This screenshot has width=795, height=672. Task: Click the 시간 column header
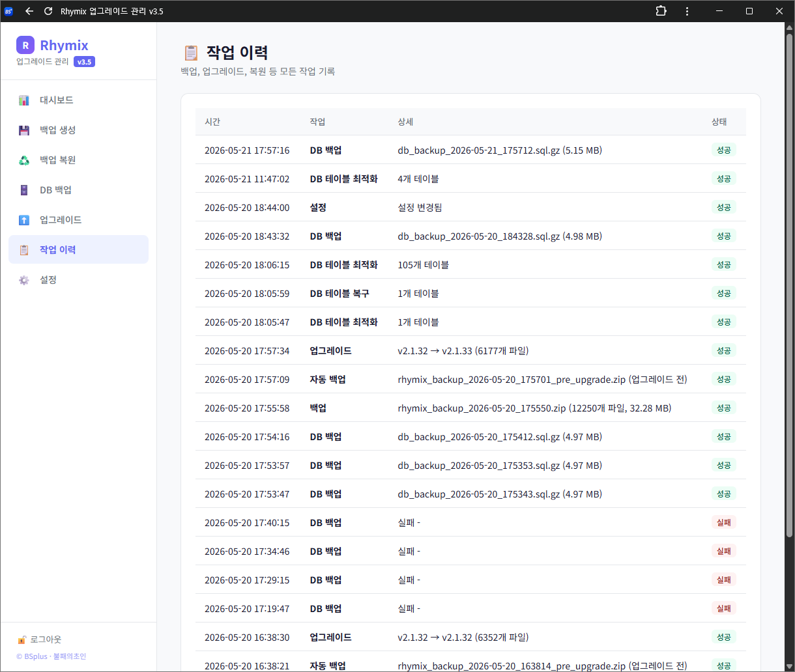212,122
